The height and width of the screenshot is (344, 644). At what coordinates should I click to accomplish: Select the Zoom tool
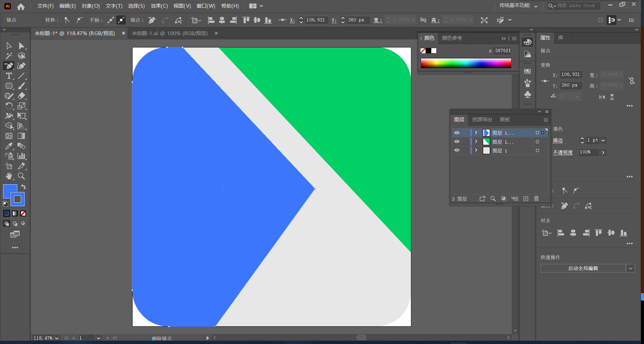pos(21,176)
